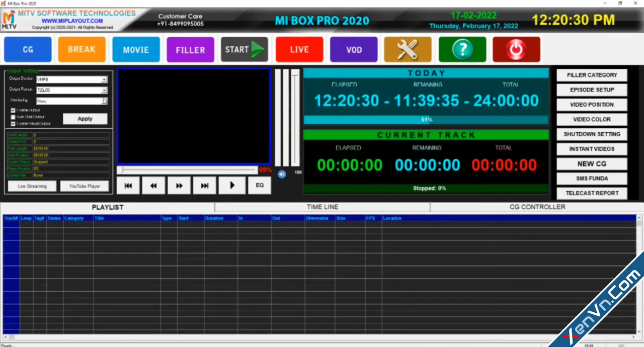Viewport: 644px width, 347px height.
Task: Open the CG module button
Action: point(28,50)
